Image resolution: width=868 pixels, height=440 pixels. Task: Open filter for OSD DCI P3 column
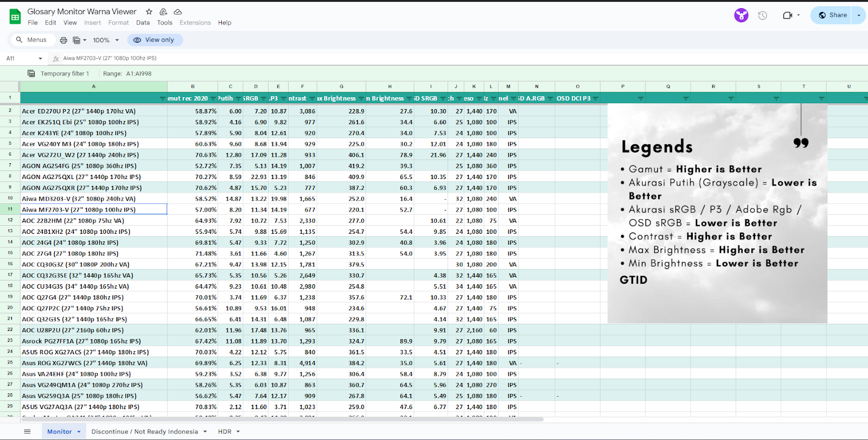pyautogui.click(x=595, y=99)
